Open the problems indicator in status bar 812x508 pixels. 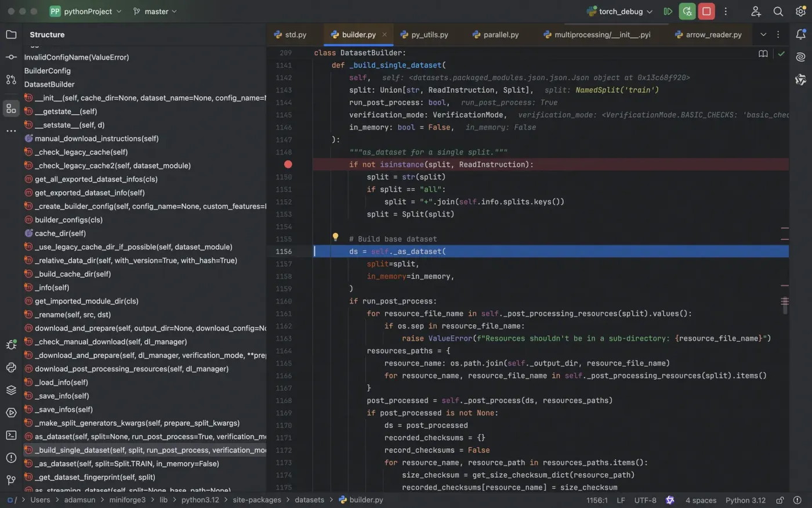(797, 500)
